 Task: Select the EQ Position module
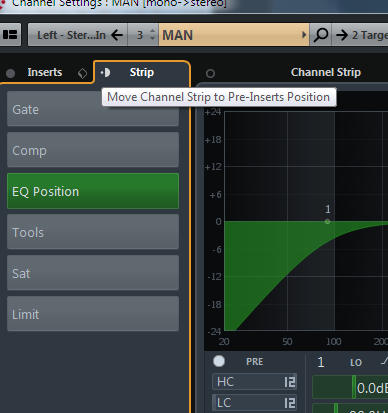[93, 191]
